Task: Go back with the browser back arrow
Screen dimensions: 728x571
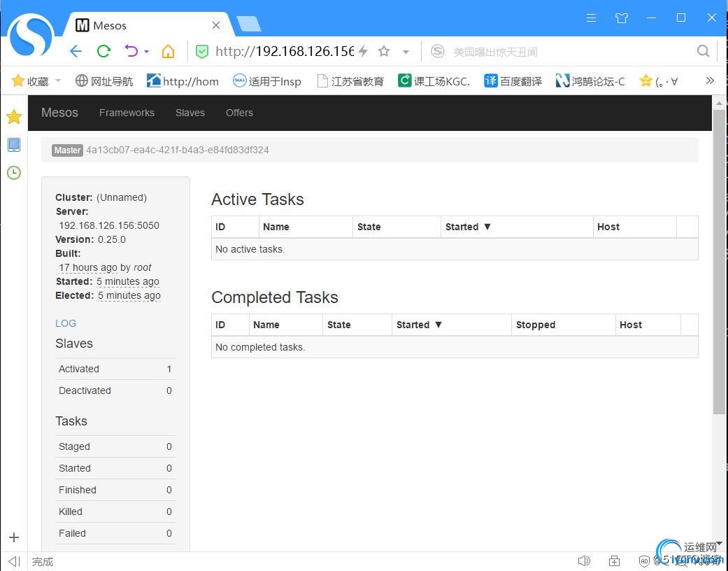Action: (x=76, y=51)
